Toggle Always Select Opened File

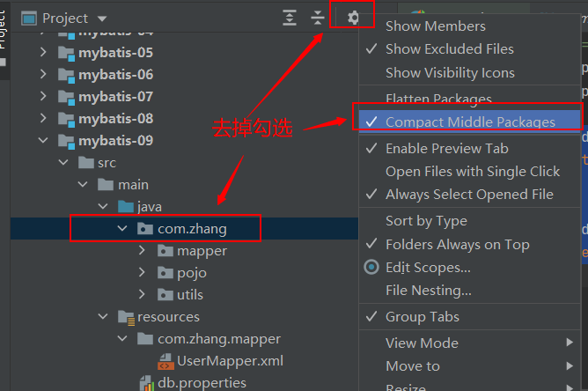coord(469,195)
